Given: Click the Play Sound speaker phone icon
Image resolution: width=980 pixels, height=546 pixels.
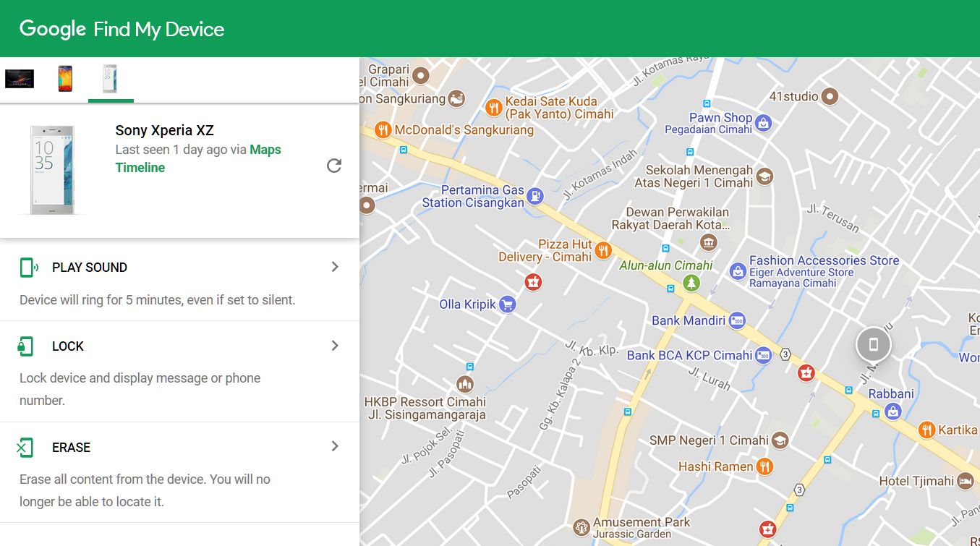Looking at the screenshot, I should (29, 268).
